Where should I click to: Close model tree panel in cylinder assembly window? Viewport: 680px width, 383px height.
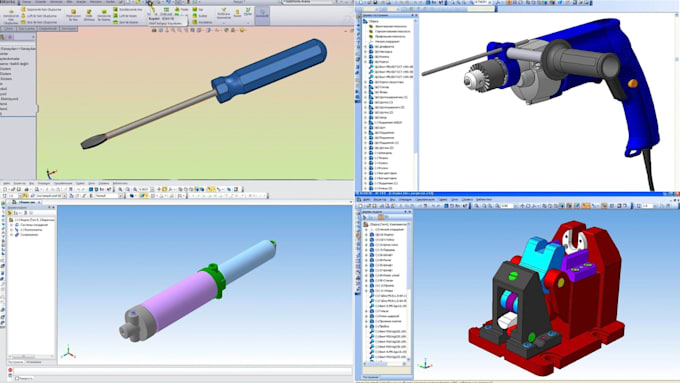(53, 207)
